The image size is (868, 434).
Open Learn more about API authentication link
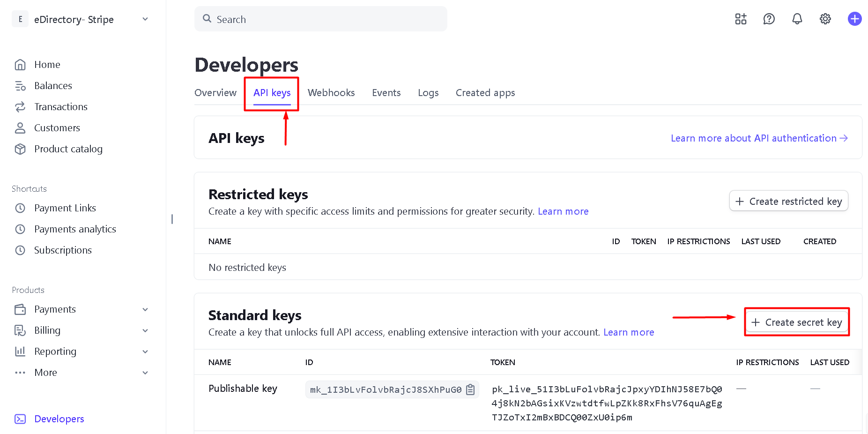click(x=759, y=138)
